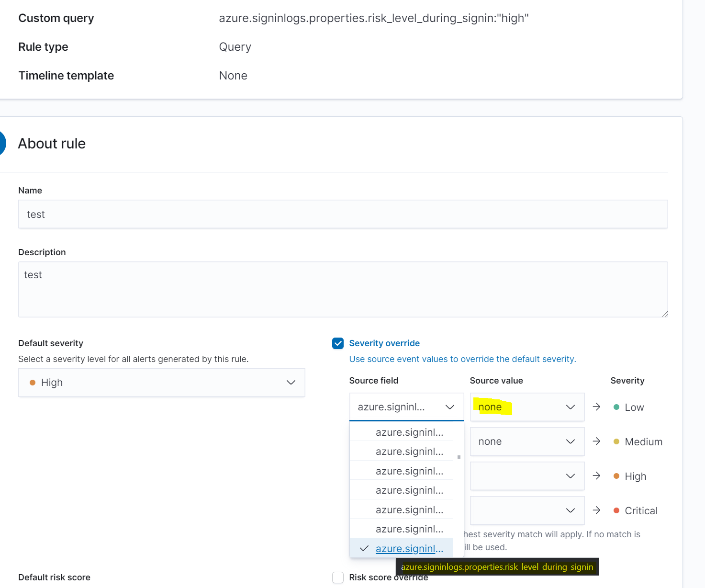Disable the Severity override checkbox
Viewport: 705px width, 588px height.
click(338, 343)
